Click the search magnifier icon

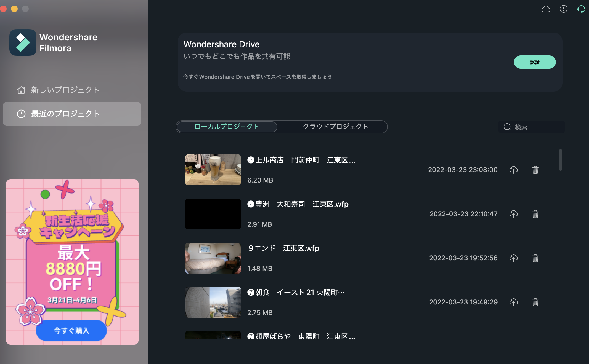point(507,127)
